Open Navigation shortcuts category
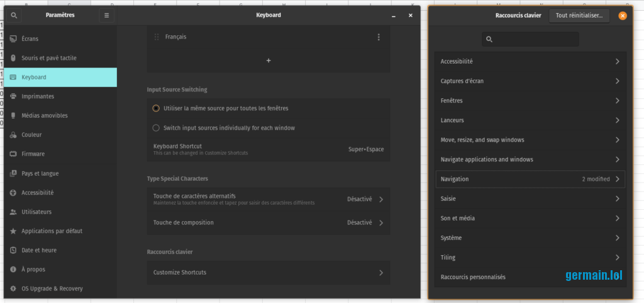The height and width of the screenshot is (303, 644). coord(530,179)
